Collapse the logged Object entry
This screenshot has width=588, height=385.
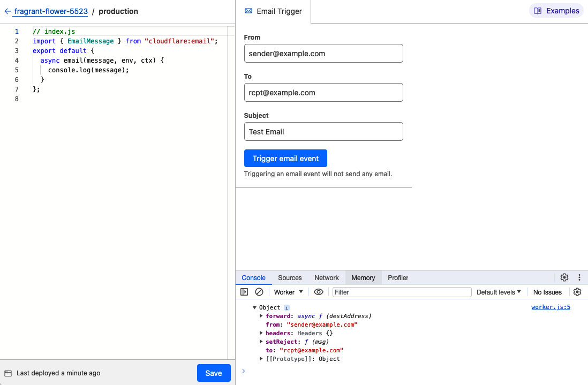coord(254,307)
